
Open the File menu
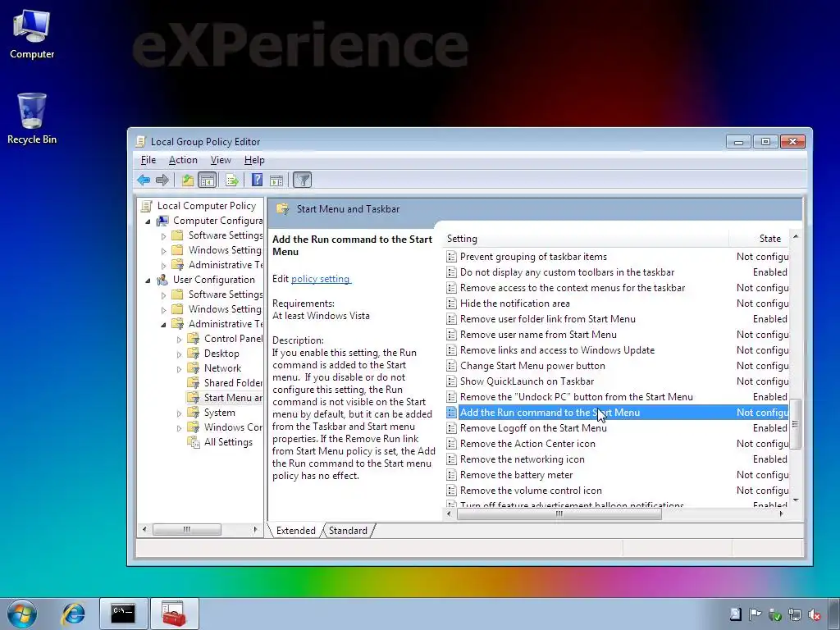click(x=148, y=160)
